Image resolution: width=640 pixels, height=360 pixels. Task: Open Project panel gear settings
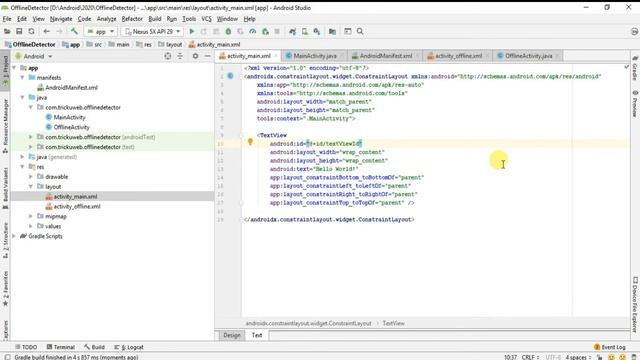195,56
